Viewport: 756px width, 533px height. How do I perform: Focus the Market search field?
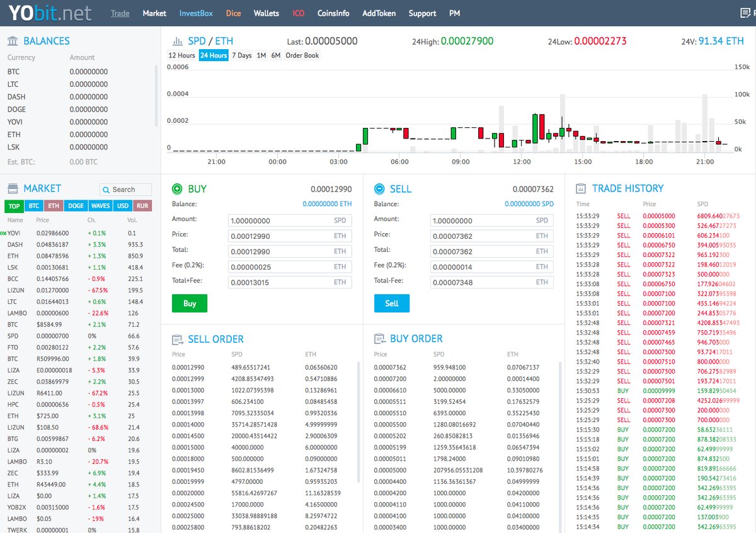(x=125, y=190)
